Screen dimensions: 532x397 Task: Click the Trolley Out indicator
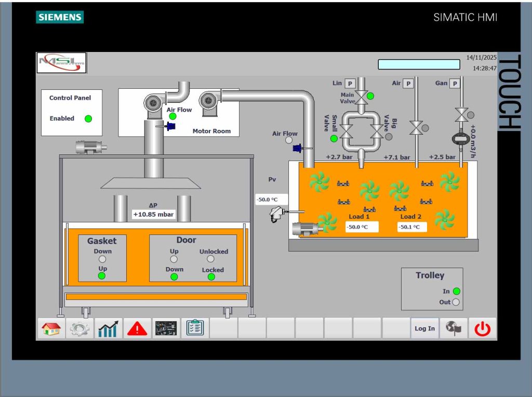pyautogui.click(x=456, y=302)
